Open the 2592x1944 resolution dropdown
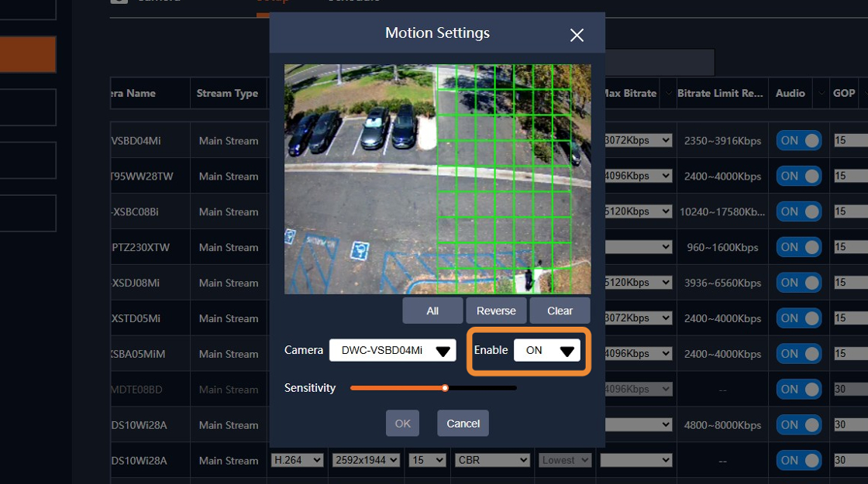Screen dimensions: 868x484 click(x=366, y=460)
